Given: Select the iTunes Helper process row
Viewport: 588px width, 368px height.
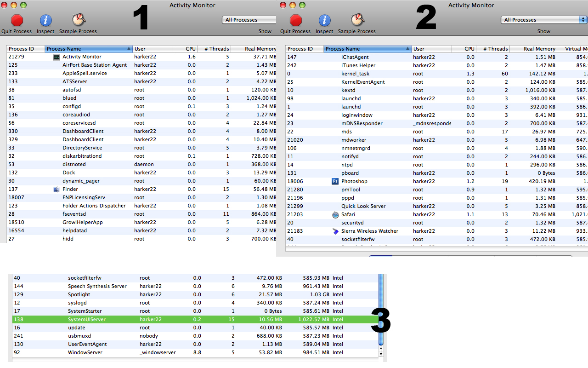Looking at the screenshot, I should tap(437, 65).
